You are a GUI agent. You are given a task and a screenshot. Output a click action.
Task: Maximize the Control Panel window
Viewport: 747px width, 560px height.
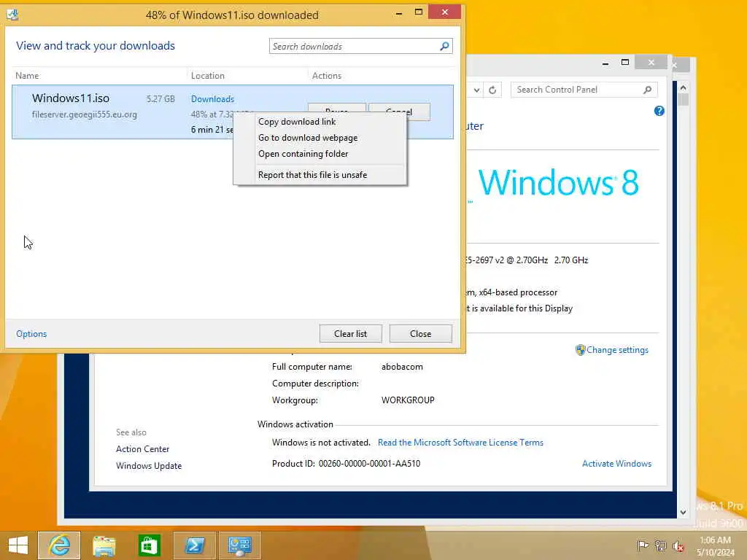[x=625, y=63]
